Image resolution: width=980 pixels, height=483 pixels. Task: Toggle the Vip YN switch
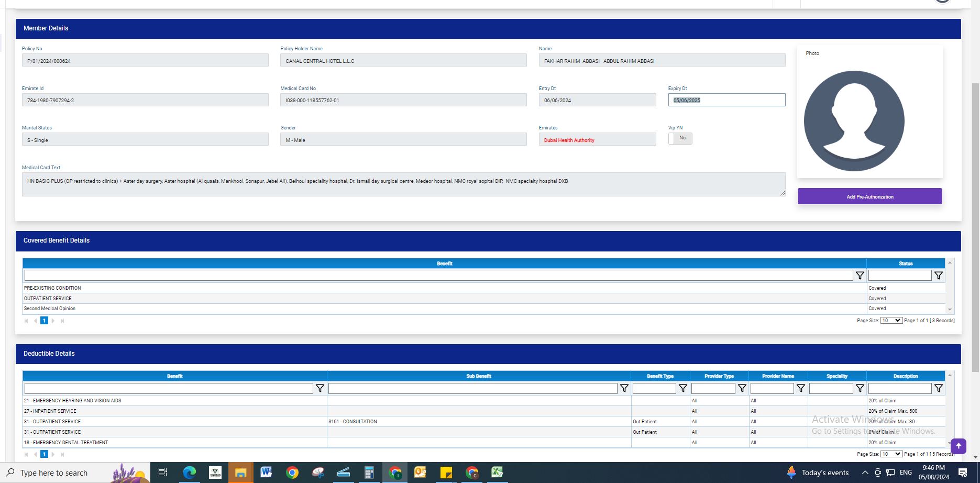[680, 138]
